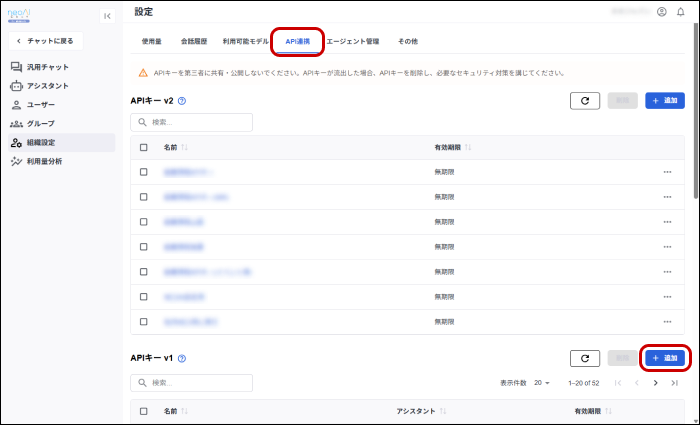Image resolution: width=700 pixels, height=425 pixels.
Task: Focus the APIキー v1 search field
Action: click(192, 383)
